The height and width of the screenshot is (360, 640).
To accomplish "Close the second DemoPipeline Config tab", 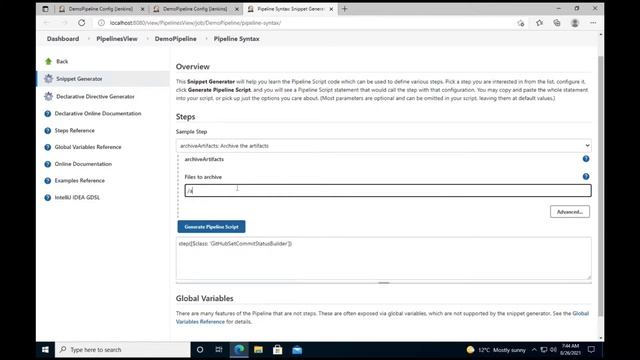I will (x=237, y=9).
